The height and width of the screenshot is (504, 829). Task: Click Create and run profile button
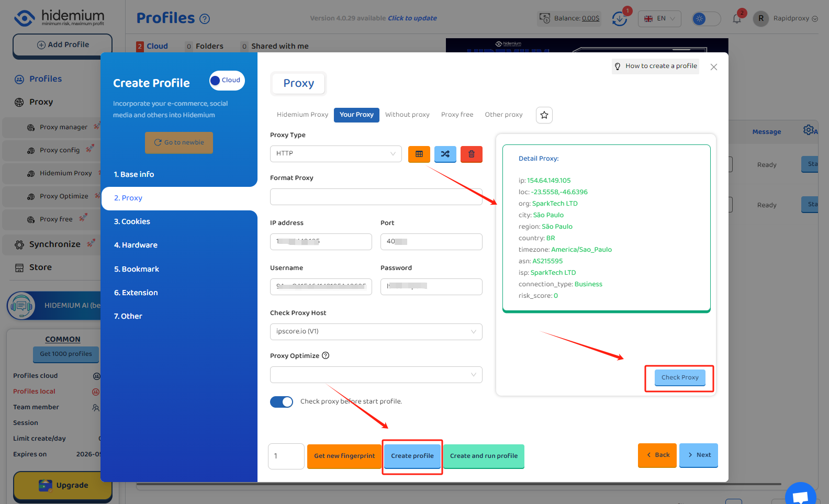(x=484, y=456)
